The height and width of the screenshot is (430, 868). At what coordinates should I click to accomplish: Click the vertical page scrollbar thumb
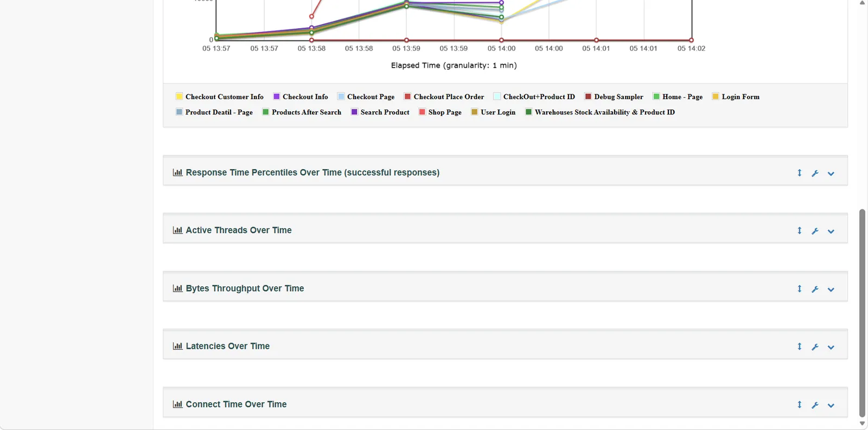coord(862,313)
